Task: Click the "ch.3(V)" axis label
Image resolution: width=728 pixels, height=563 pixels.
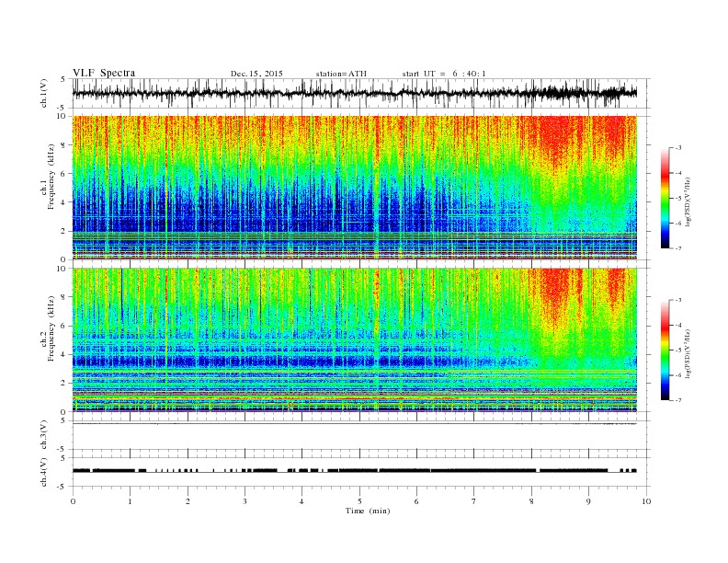Action: (44, 435)
